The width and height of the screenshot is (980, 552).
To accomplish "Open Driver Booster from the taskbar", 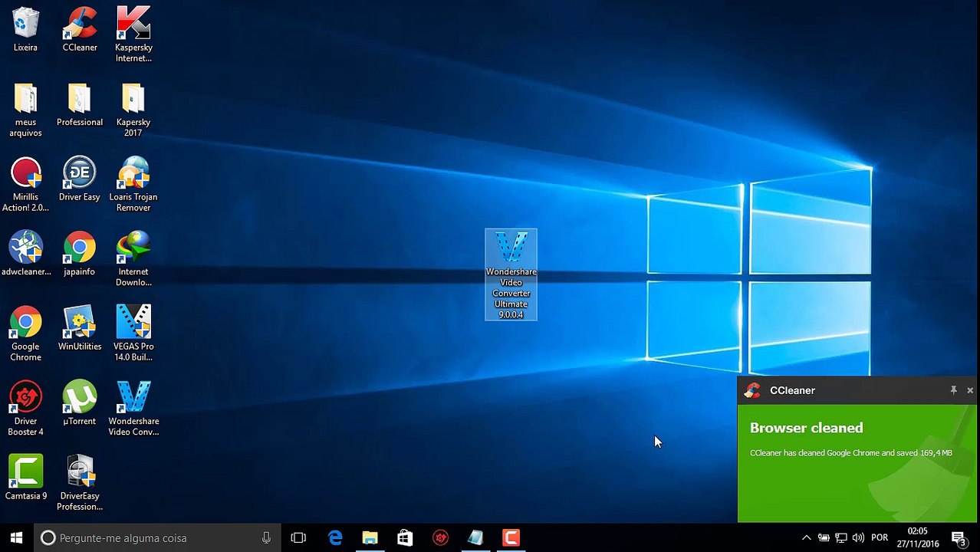I will [x=440, y=538].
